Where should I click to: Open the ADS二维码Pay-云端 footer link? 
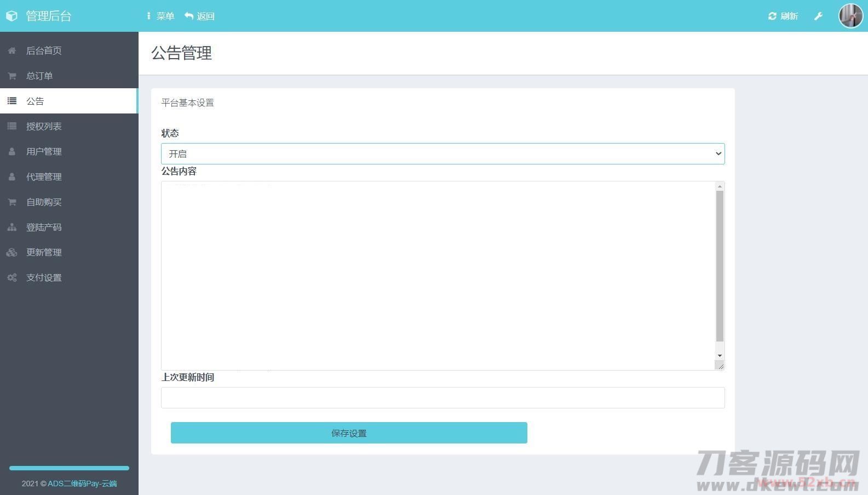tap(82, 483)
